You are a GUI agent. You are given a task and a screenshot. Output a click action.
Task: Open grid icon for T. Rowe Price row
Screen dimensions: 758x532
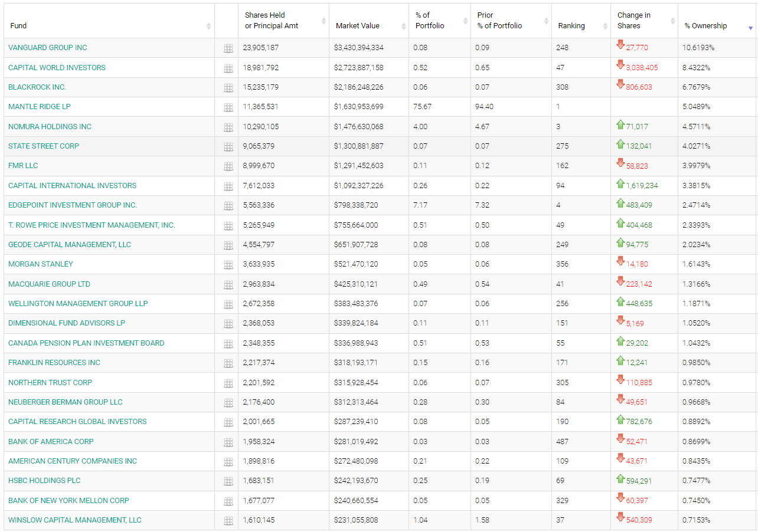pyautogui.click(x=228, y=226)
